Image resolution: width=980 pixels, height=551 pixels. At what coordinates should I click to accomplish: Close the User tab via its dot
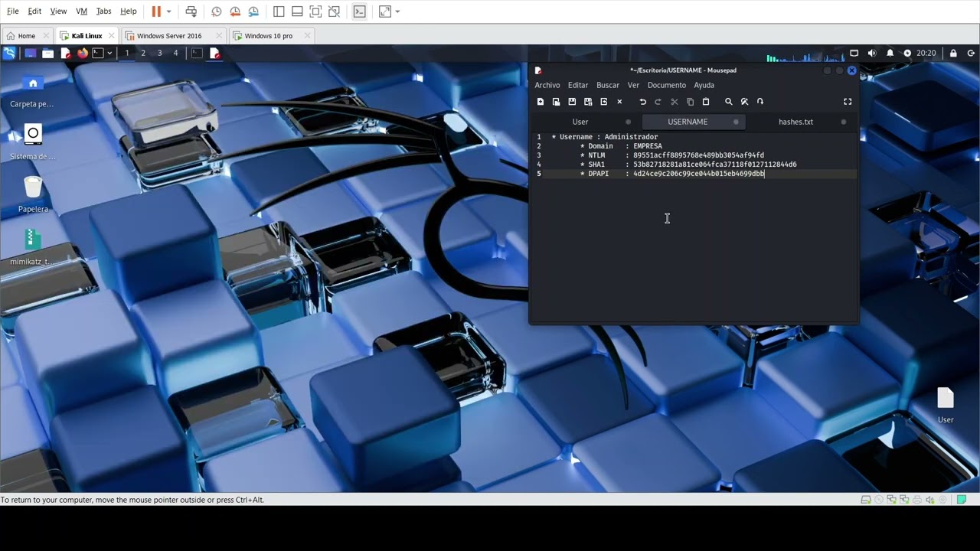[x=629, y=122]
